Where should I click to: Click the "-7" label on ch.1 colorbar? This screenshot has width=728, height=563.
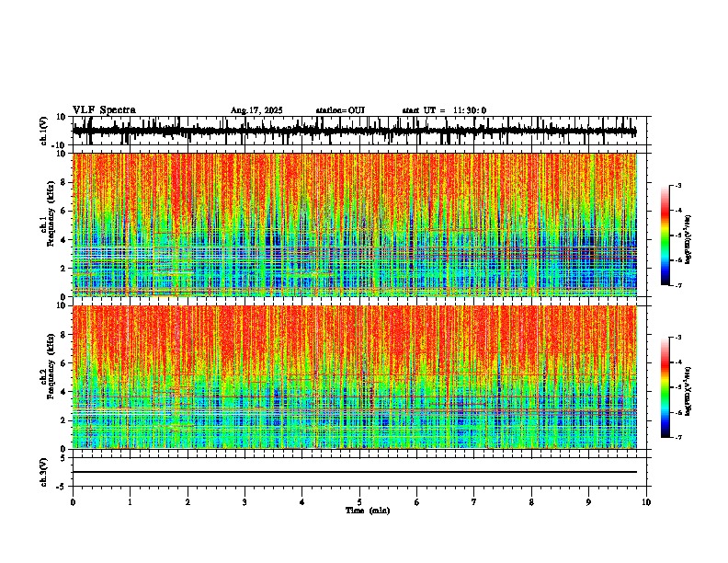[677, 285]
